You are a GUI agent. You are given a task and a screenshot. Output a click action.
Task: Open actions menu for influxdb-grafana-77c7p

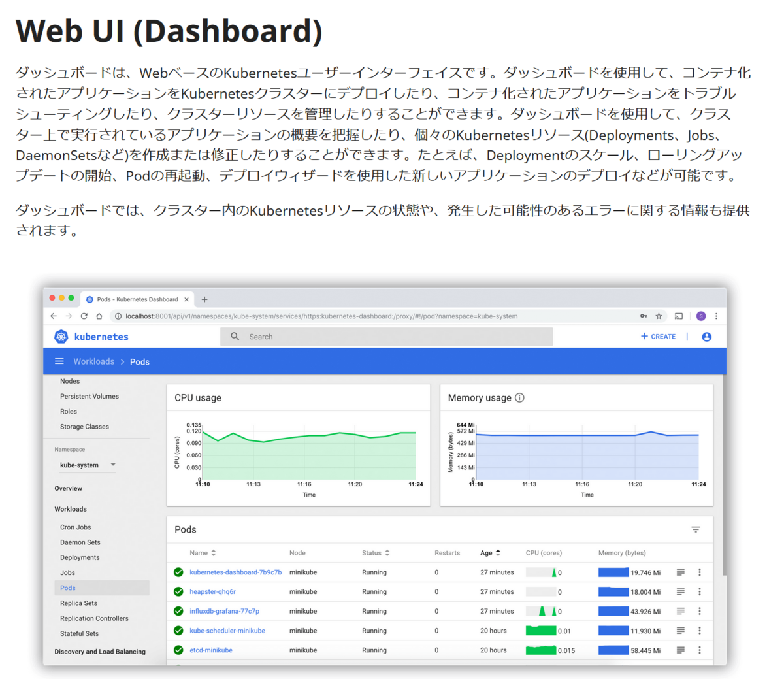pos(699,611)
